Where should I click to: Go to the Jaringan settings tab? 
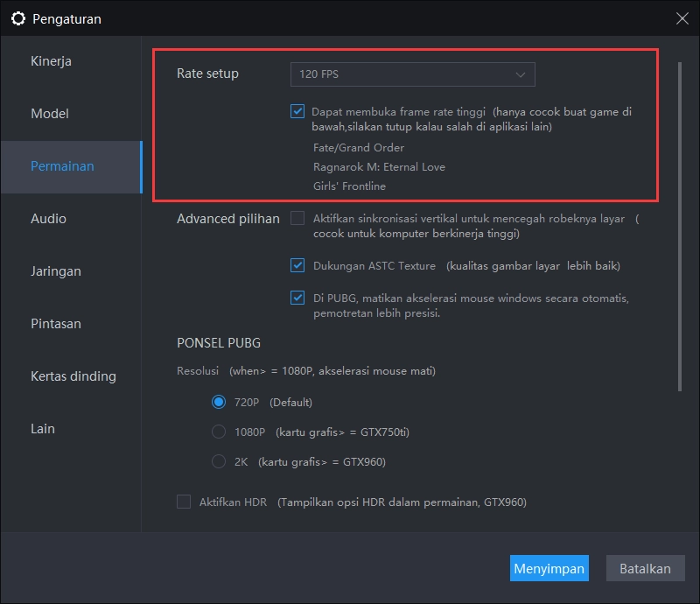click(x=56, y=271)
